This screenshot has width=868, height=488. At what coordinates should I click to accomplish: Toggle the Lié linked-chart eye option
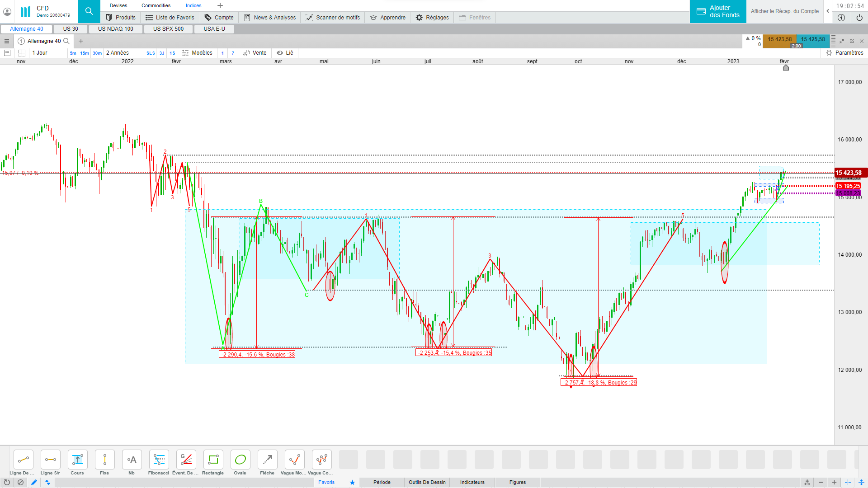click(x=285, y=53)
